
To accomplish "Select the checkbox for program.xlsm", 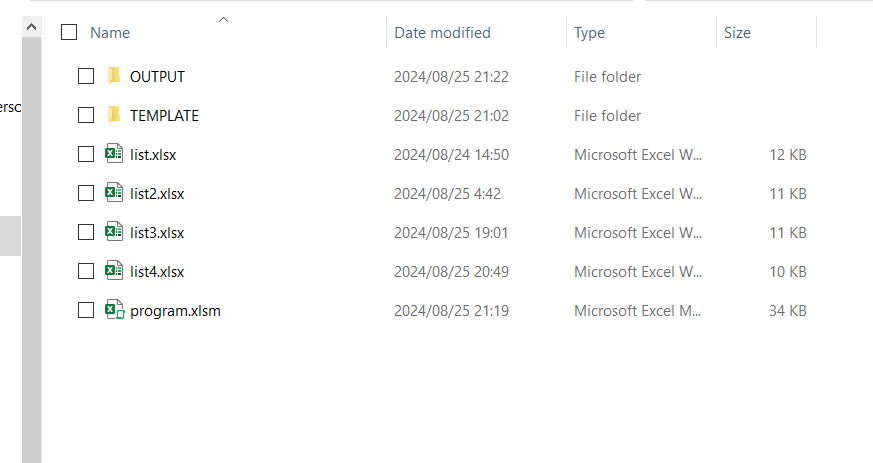I will pos(86,310).
